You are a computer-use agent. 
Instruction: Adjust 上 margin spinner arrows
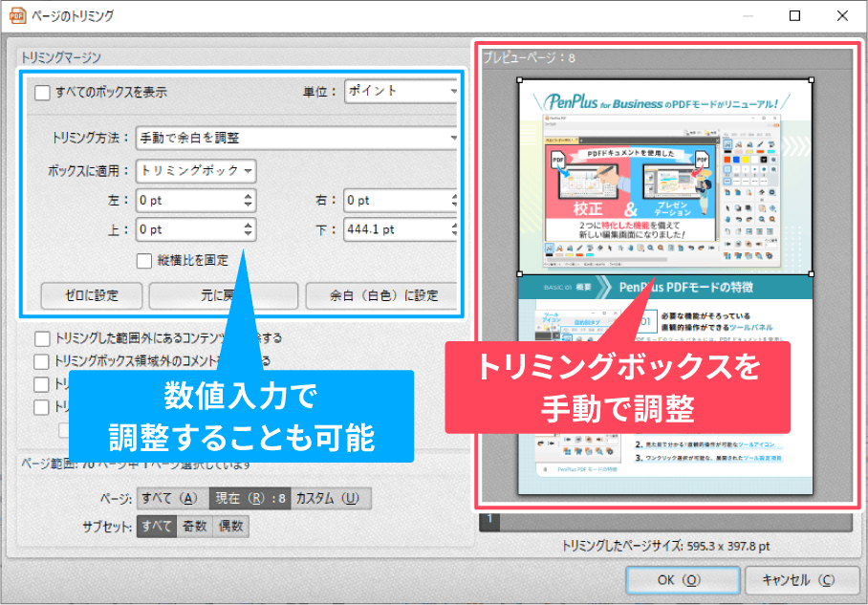tap(249, 229)
